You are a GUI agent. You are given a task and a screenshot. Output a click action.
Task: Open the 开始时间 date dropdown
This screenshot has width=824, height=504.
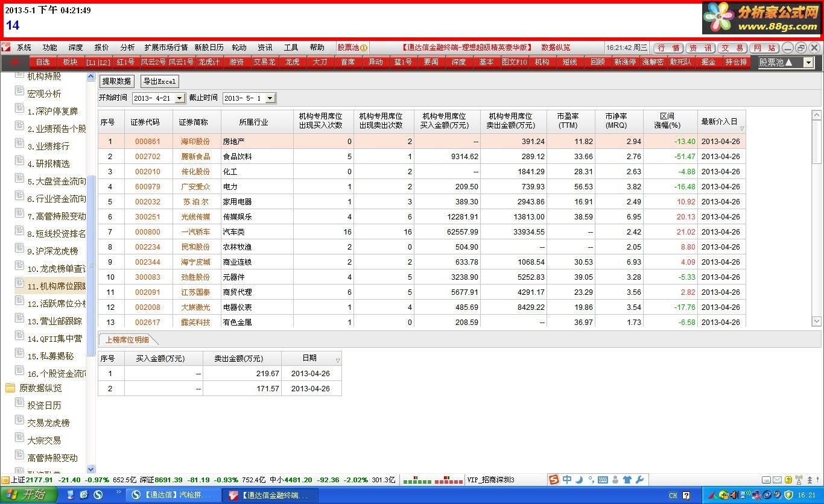(x=180, y=98)
